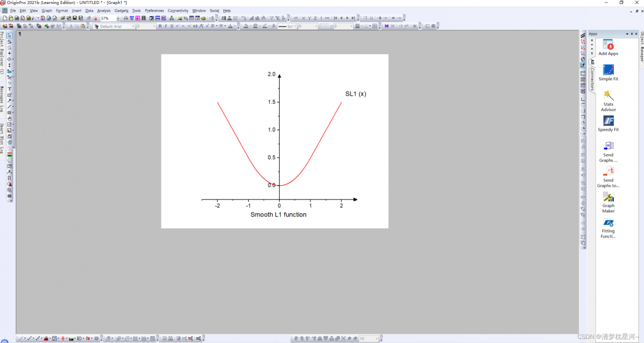Open the Messages Log side tab
This screenshot has height=343, width=644.
(2, 98)
